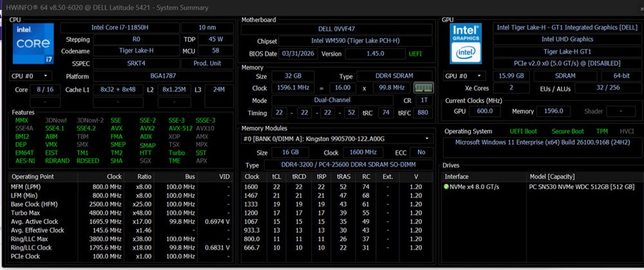Click the Turbo feature label
The image size is (644, 270).
(x=176, y=153)
